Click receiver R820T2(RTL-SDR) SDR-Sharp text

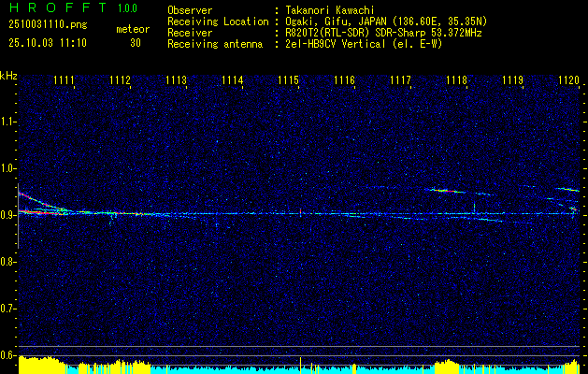pos(383,33)
